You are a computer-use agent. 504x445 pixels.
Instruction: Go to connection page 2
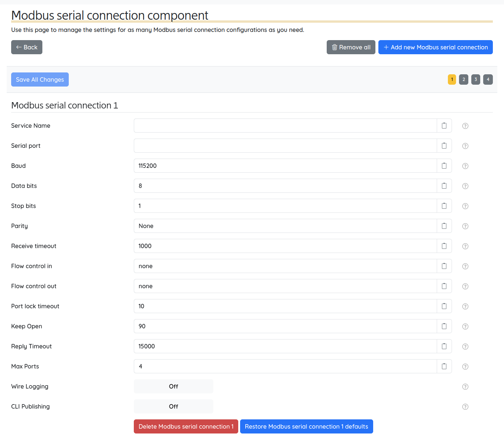tap(463, 79)
